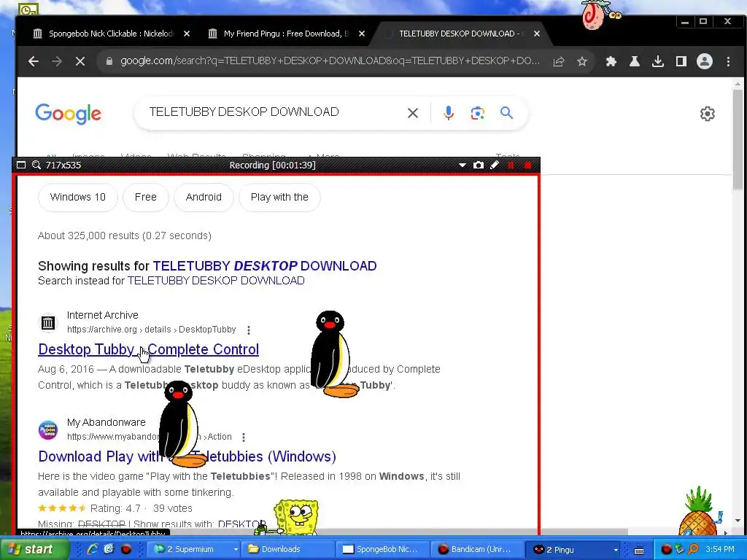Switch to the Spongebob Nick Clickable tab
This screenshot has width=747, height=560.
click(111, 34)
